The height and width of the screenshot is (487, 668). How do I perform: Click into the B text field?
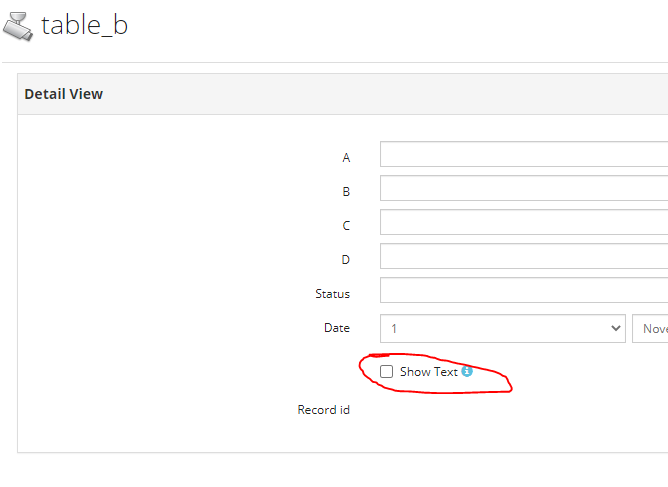pyautogui.click(x=524, y=188)
